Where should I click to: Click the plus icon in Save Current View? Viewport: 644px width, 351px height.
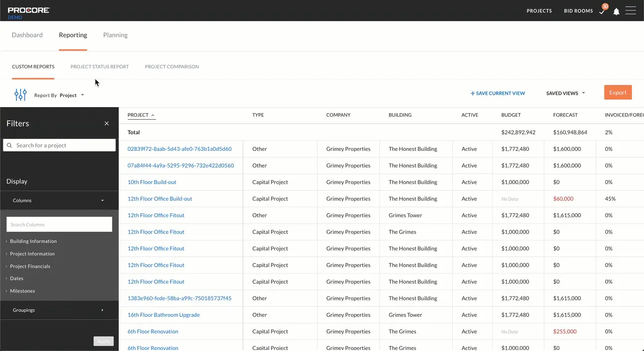pyautogui.click(x=472, y=93)
